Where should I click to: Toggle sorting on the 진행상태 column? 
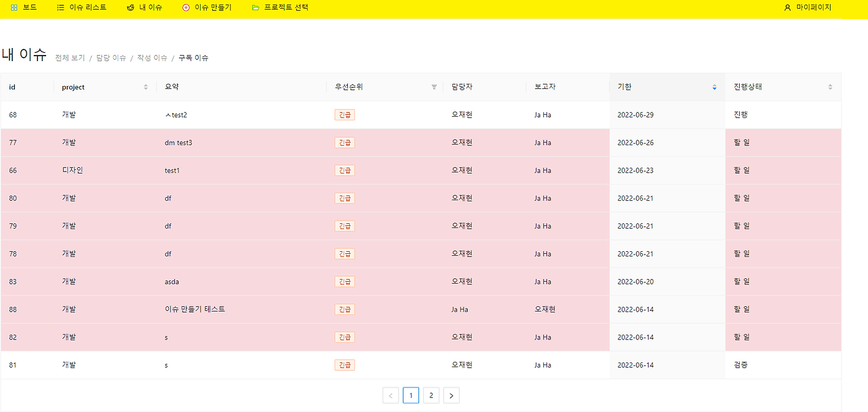coord(829,87)
